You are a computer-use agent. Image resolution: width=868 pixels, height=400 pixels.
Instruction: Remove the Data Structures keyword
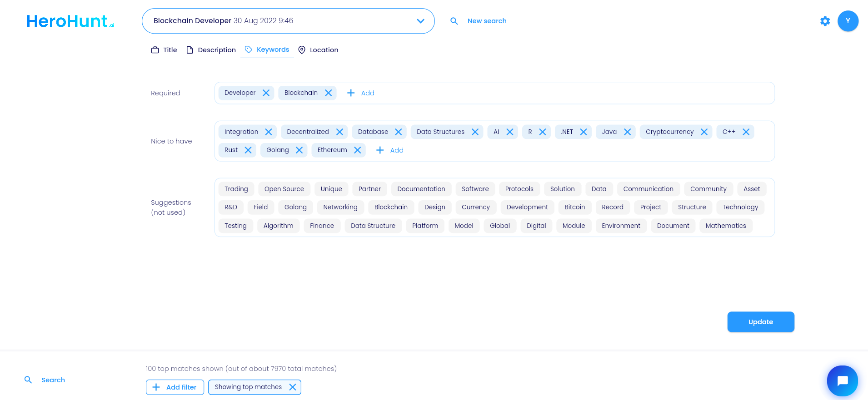tap(475, 132)
